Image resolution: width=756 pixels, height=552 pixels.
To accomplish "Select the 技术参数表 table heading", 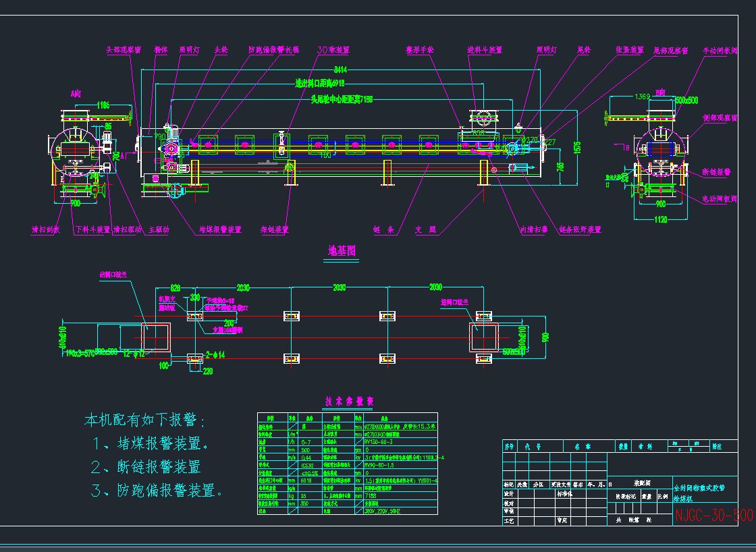I will coord(348,401).
